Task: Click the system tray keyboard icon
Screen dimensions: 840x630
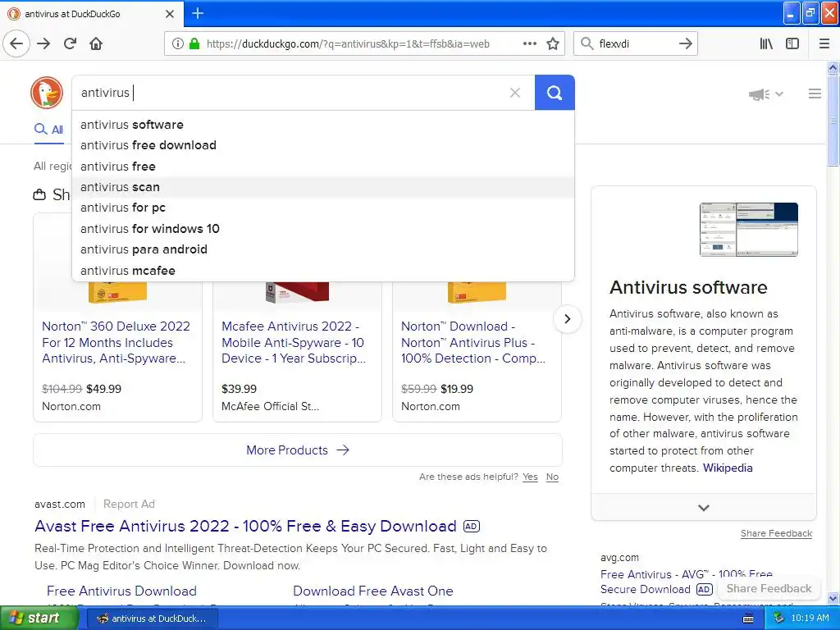Action: pyautogui.click(x=748, y=619)
